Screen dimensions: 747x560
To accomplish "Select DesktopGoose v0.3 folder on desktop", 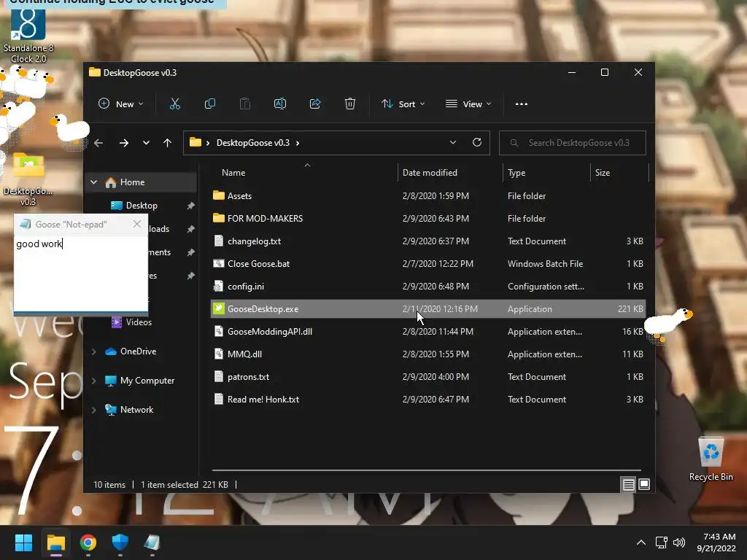I will (28, 179).
